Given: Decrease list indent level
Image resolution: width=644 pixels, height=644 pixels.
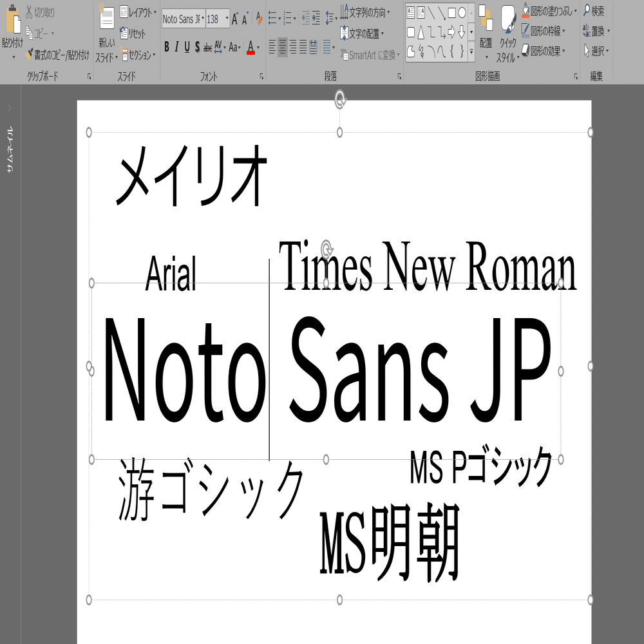Looking at the screenshot, I should pyautogui.click(x=305, y=18).
